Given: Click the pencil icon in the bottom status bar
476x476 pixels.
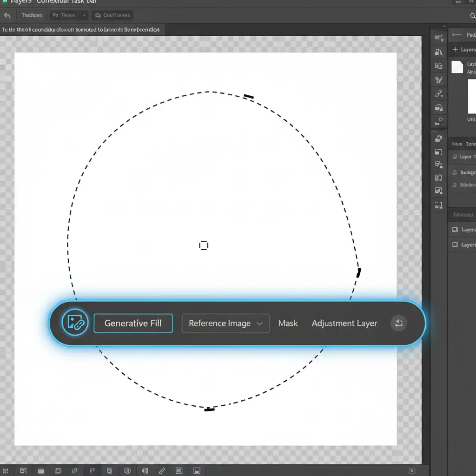Looking at the screenshot, I should (162, 471).
